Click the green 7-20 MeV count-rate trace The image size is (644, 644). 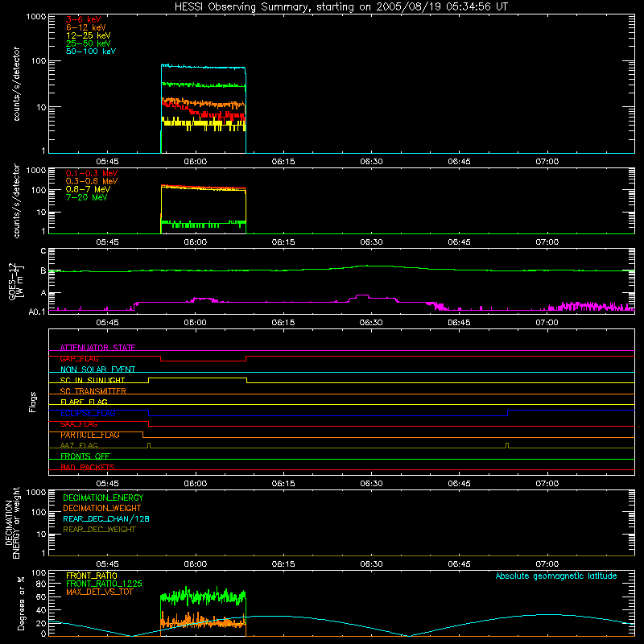(204, 224)
